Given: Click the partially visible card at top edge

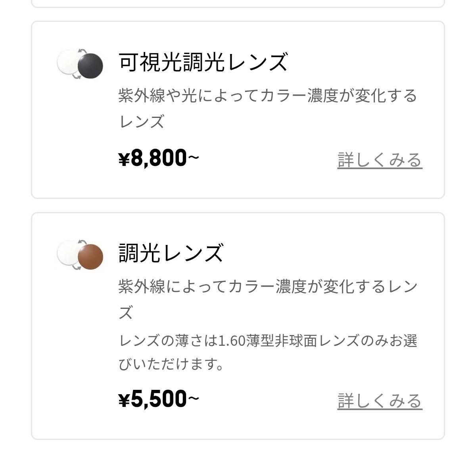Looking at the screenshot, I should (x=238, y=3).
